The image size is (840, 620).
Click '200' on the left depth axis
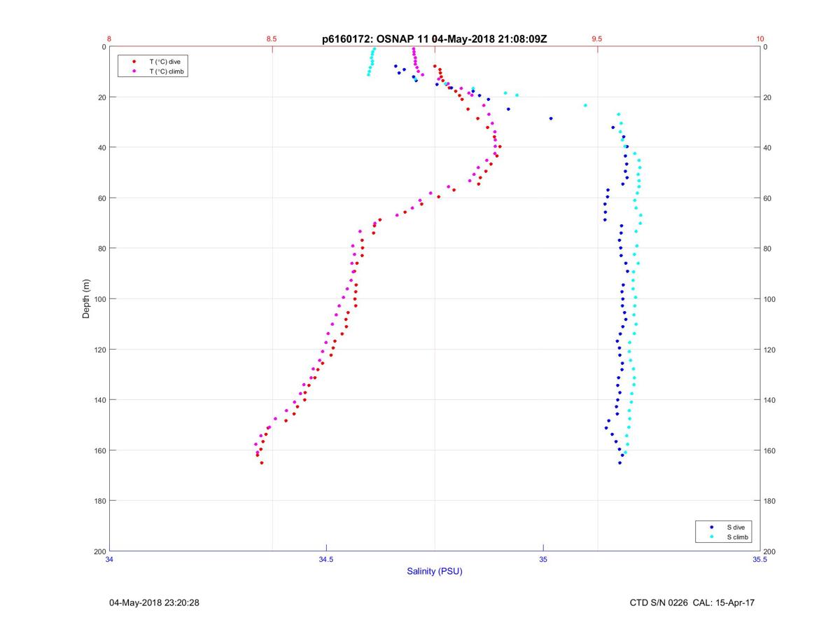[99, 551]
